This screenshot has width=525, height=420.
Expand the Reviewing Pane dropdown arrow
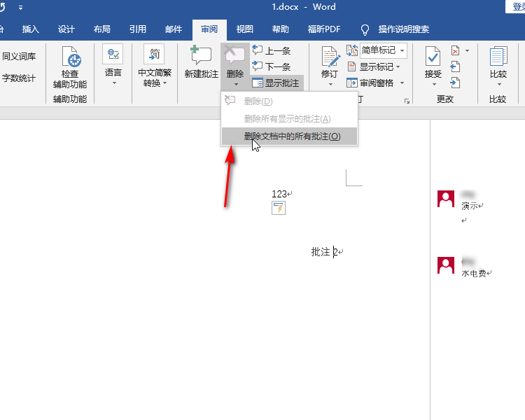click(402, 83)
